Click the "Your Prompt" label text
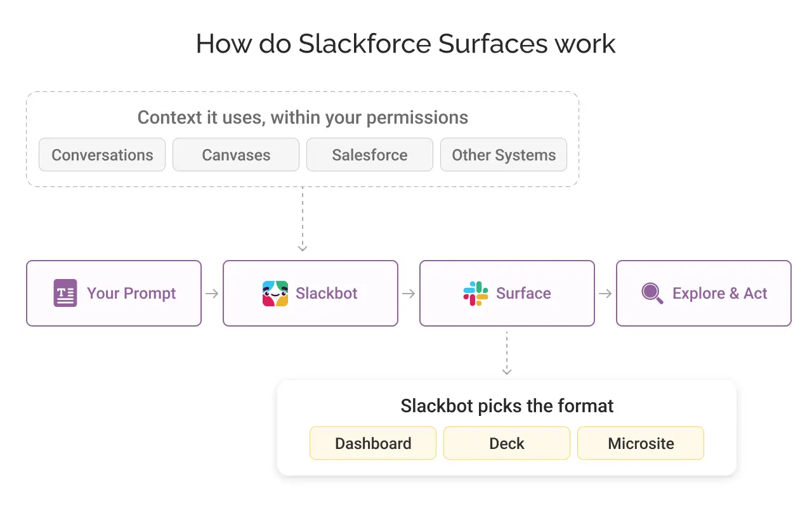Screen dimensions: 812x513 tap(131, 294)
